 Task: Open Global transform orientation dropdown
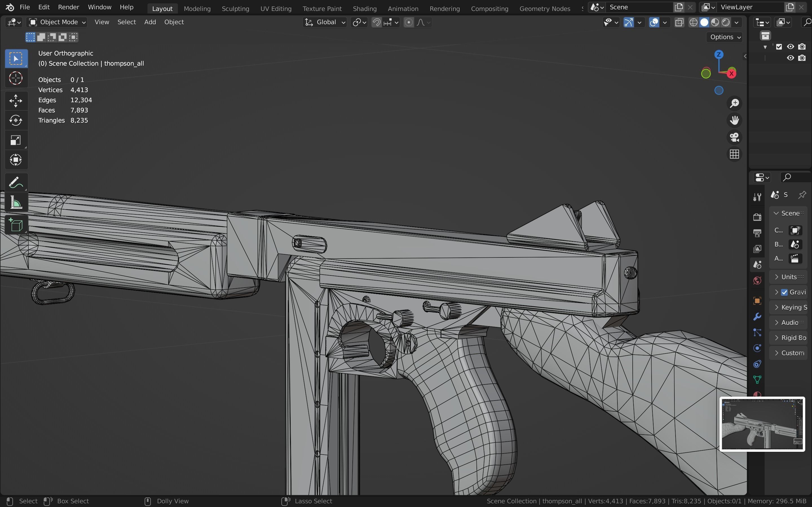click(x=325, y=22)
